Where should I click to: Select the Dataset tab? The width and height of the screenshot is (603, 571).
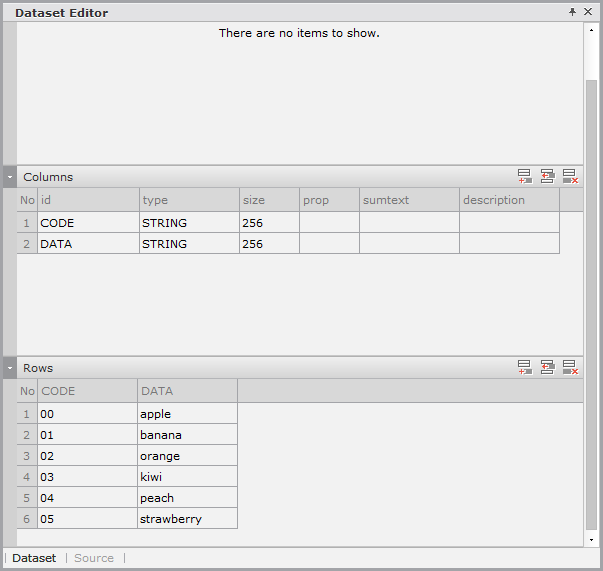pyautogui.click(x=34, y=558)
